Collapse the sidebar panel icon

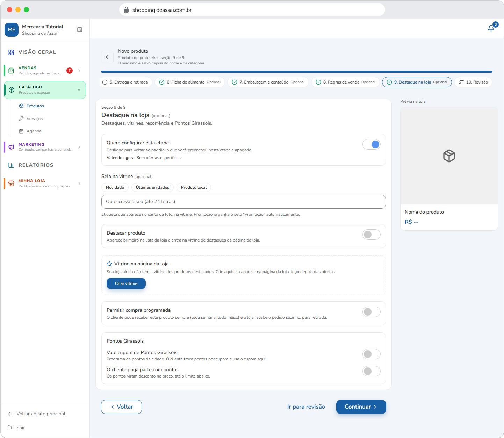(x=80, y=30)
